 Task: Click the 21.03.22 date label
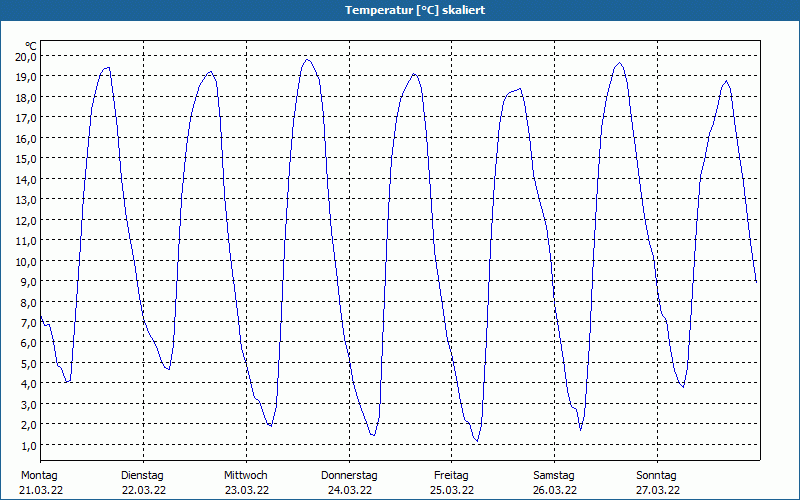40,490
